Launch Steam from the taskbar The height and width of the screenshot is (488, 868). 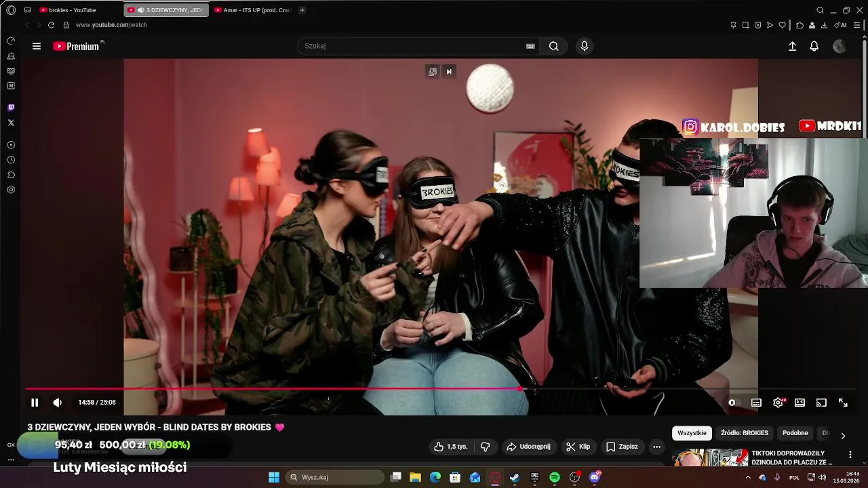(515, 477)
